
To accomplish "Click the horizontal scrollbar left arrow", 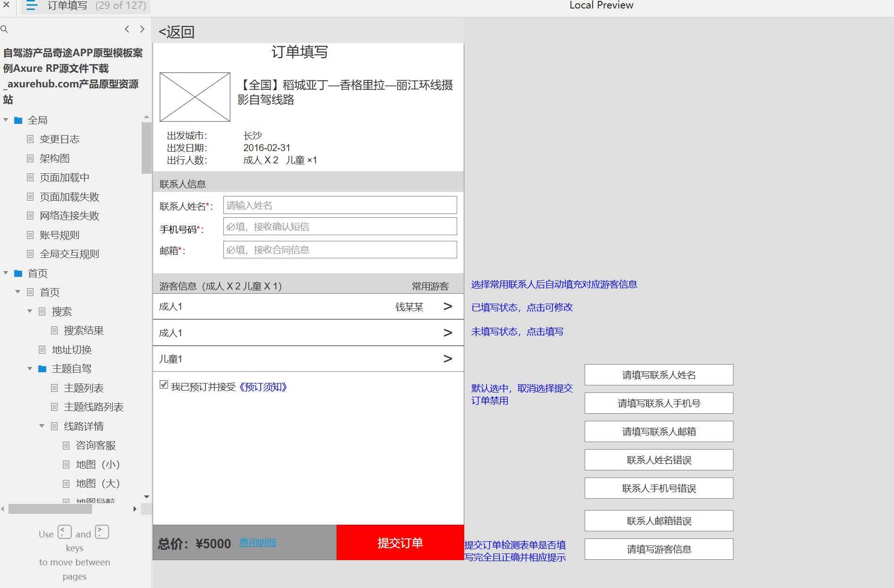I will 3,509.
